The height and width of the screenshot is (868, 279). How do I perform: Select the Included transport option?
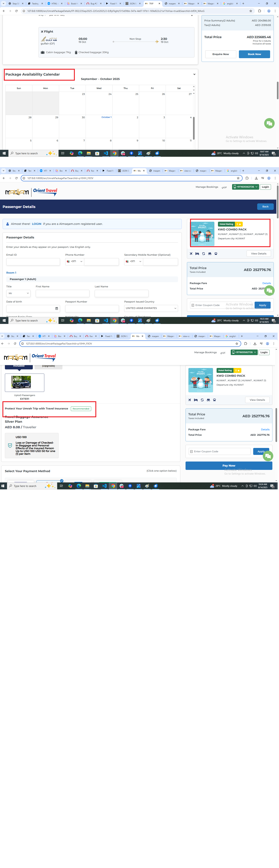click(x=19, y=366)
